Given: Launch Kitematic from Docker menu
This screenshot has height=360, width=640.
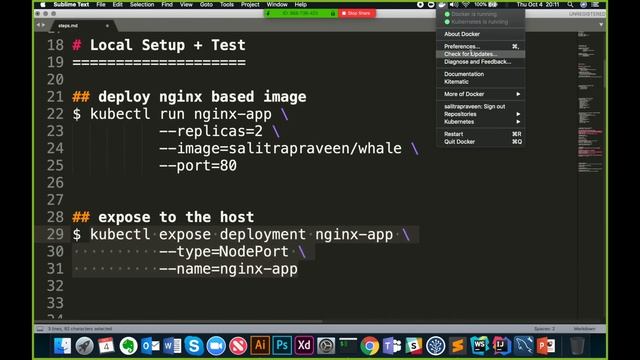Looking at the screenshot, I should pyautogui.click(x=481, y=82).
